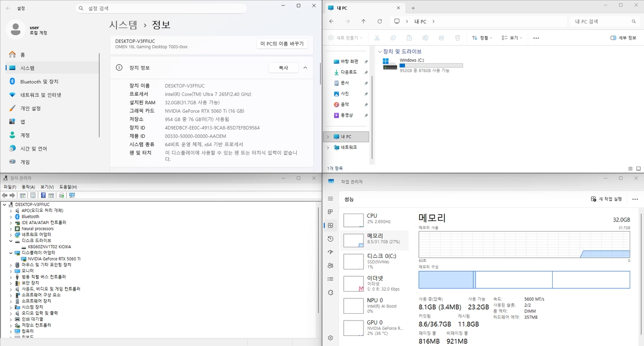Open 개인 설정 in Settings sidebar
The image size is (644, 346).
[52, 108]
